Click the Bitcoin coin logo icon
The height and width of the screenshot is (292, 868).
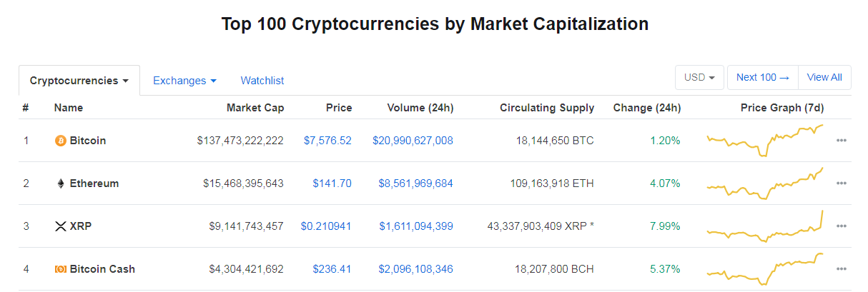tap(61, 141)
